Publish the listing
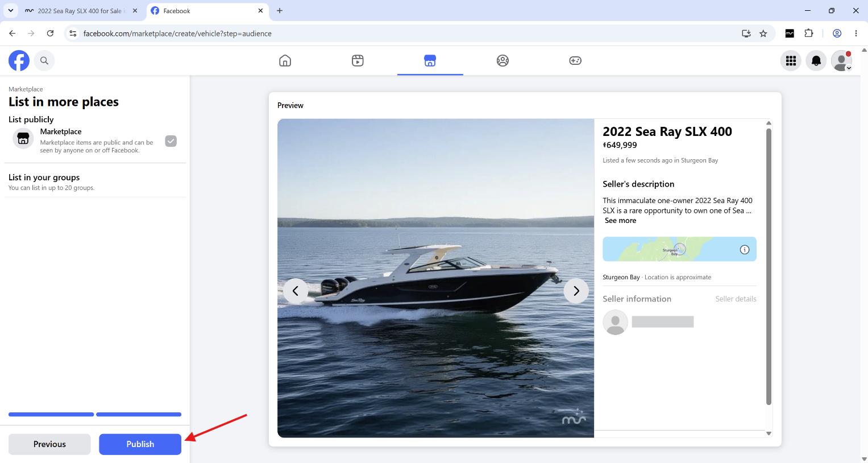 tap(140, 444)
